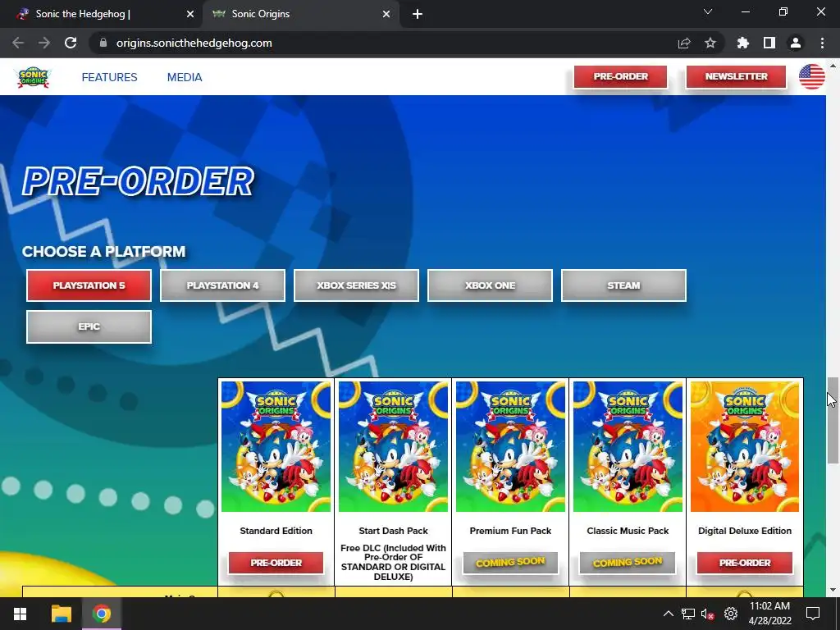
Task: Select PLAYSTATION 4 platform
Action: pyautogui.click(x=222, y=285)
